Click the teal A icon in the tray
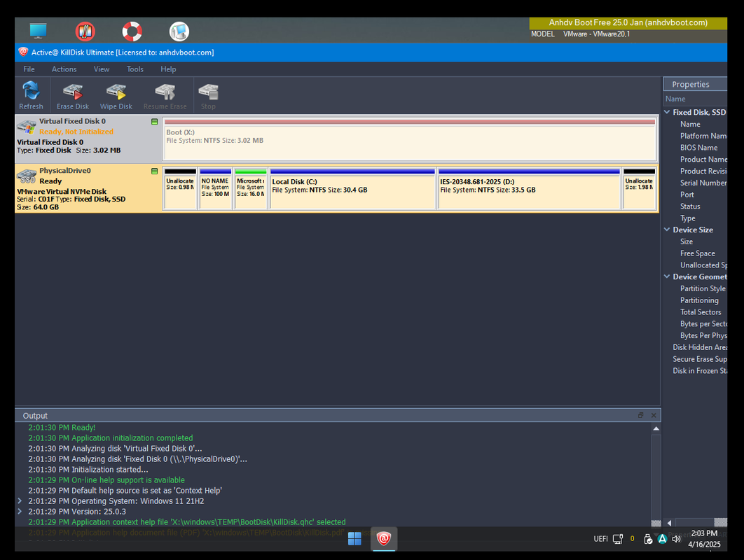744x560 pixels. coord(662,539)
